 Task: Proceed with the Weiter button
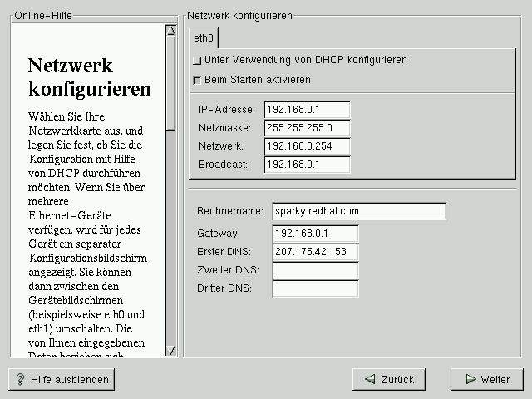click(x=486, y=379)
